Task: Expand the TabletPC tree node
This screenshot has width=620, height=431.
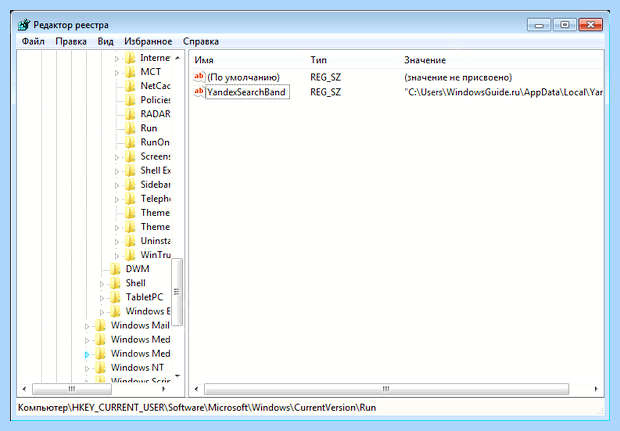Action: 102,298
